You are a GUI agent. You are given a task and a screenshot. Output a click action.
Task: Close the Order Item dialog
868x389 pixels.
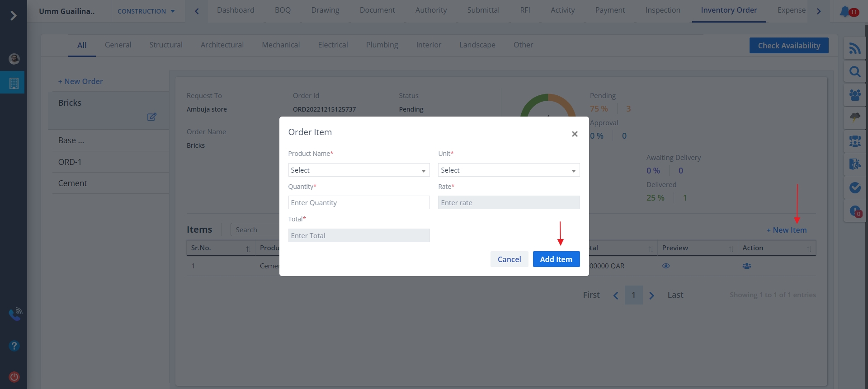[x=575, y=134]
